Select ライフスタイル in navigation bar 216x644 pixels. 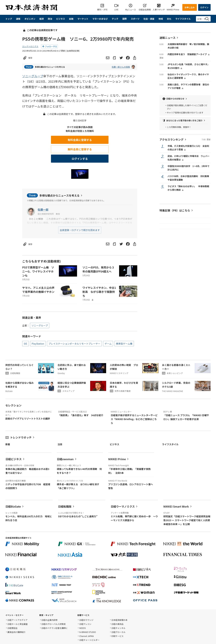(x=183, y=19)
